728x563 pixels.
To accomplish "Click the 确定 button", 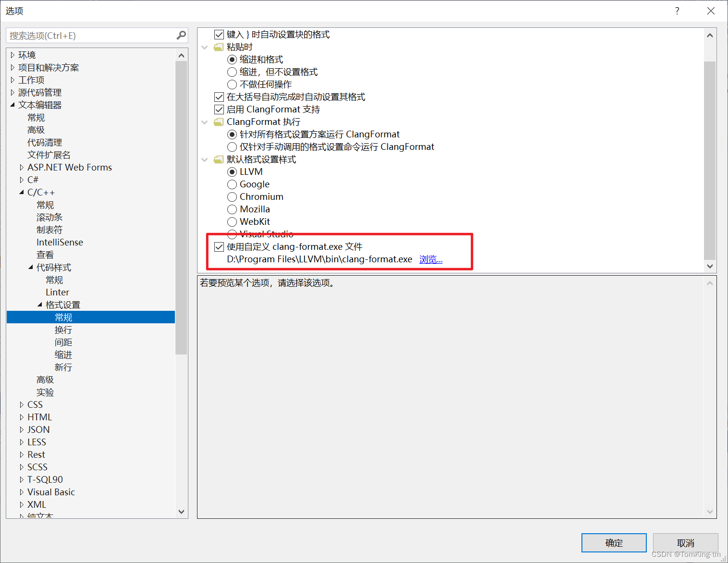I will [614, 543].
